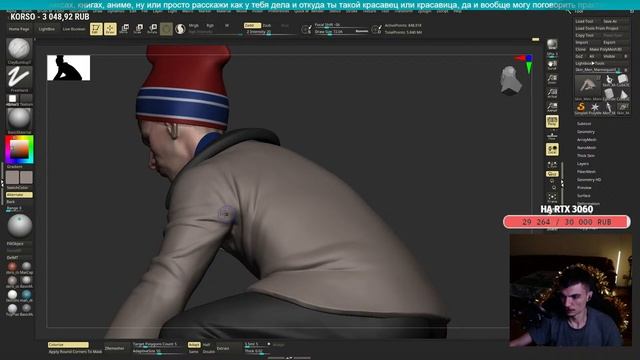This screenshot has height=360, width=640.
Task: Adjust the Focal Shift slider
Action: pos(341,25)
